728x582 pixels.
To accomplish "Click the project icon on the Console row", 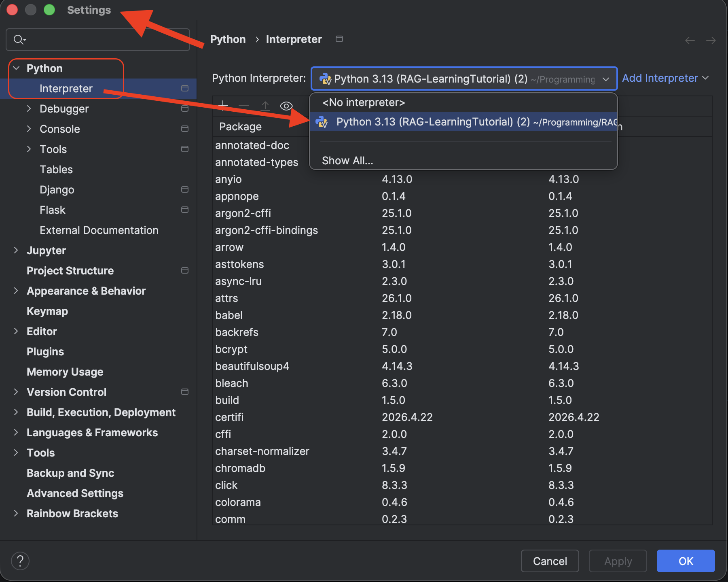I will [x=185, y=129].
